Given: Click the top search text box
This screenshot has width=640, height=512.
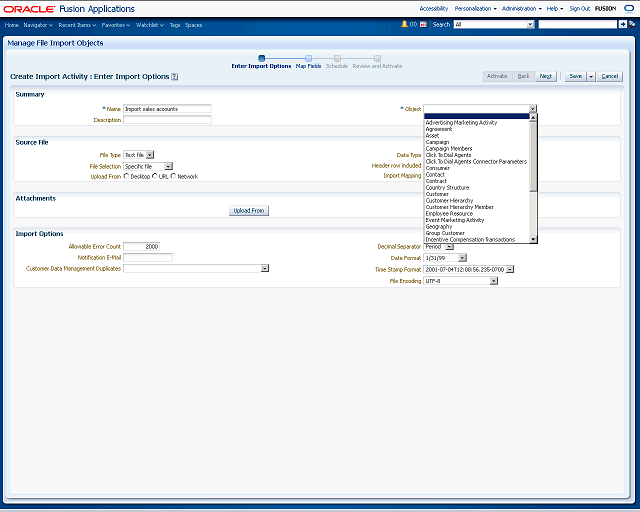Looking at the screenshot, I should point(578,24).
